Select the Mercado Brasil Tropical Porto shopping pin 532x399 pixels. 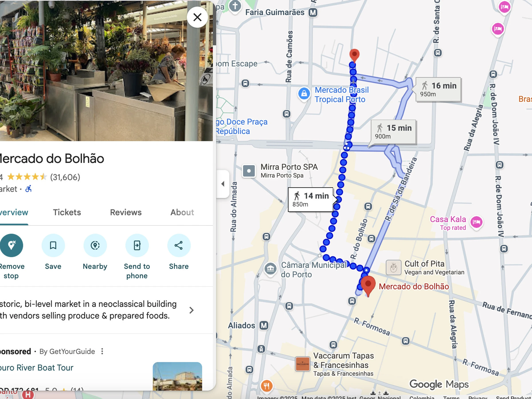tap(304, 93)
